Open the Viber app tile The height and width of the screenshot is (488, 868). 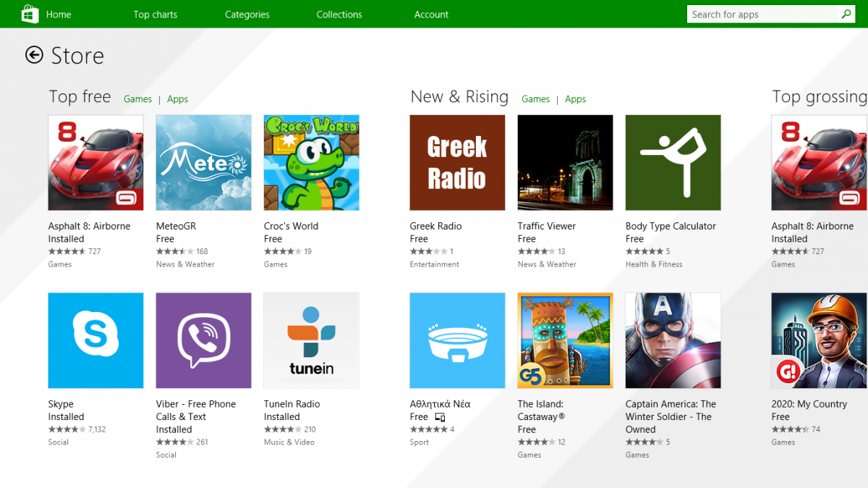pos(204,340)
